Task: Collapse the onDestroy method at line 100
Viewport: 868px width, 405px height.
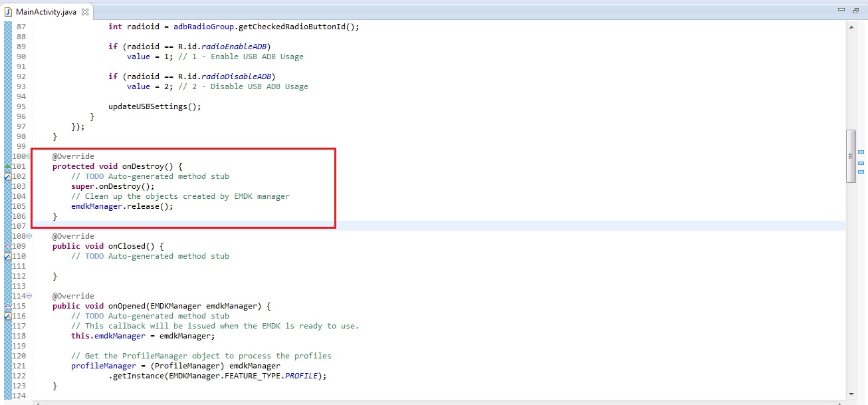Action: [29, 156]
